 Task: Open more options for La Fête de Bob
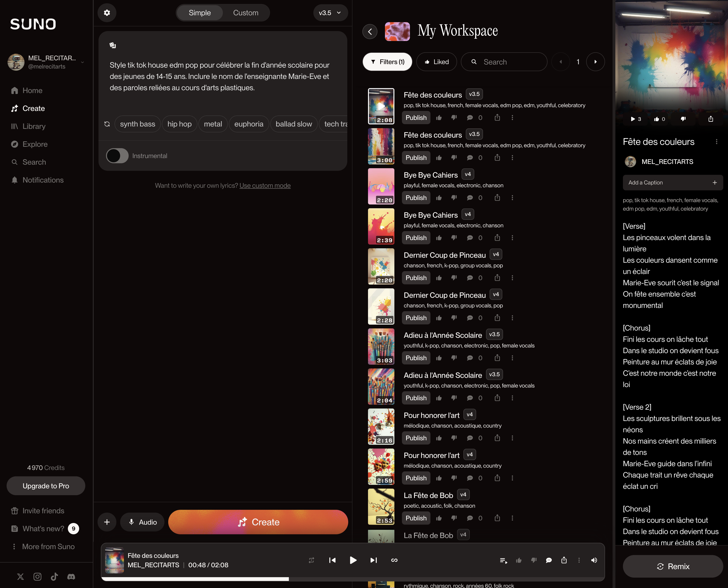click(x=512, y=518)
